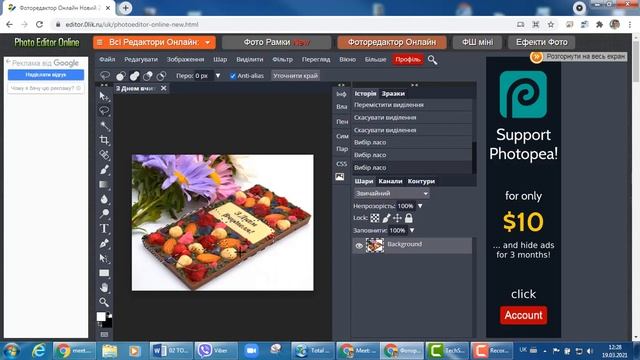Screen dimensions: 640x360
Task: Set selection mode to Subtract
Action: (x=148, y=76)
